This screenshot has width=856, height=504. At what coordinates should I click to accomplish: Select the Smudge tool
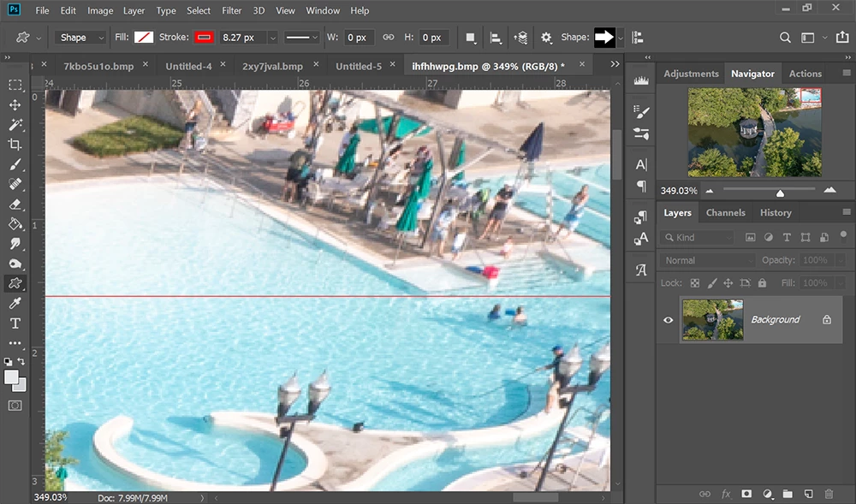click(15, 244)
